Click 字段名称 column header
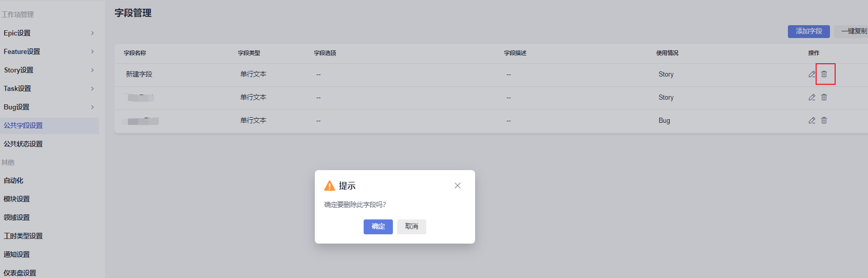This screenshot has width=868, height=278. tap(135, 53)
